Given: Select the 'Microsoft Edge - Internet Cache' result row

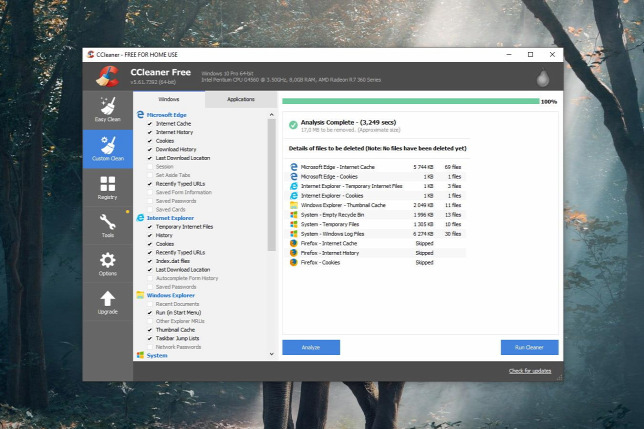Looking at the screenshot, I should pos(377,167).
